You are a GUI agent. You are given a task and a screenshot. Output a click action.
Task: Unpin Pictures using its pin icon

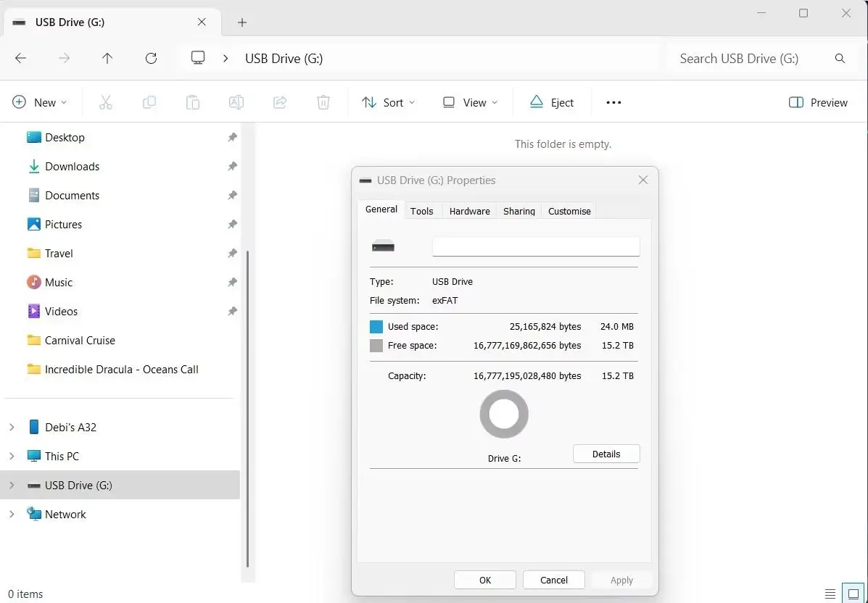(x=233, y=224)
